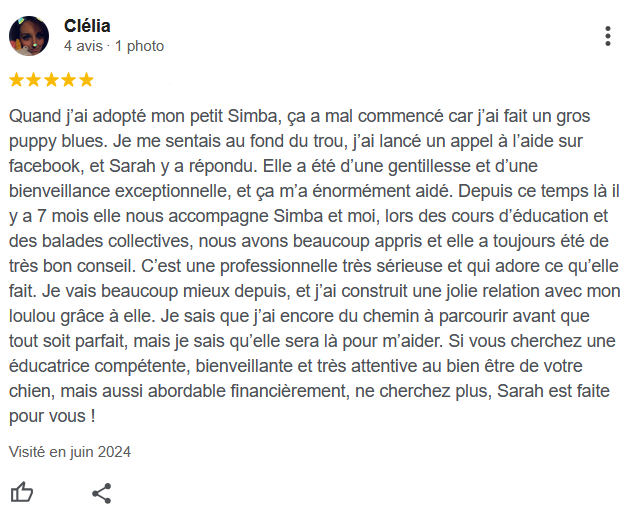
Task: Click the fifth, last rating star
Action: tap(86, 79)
